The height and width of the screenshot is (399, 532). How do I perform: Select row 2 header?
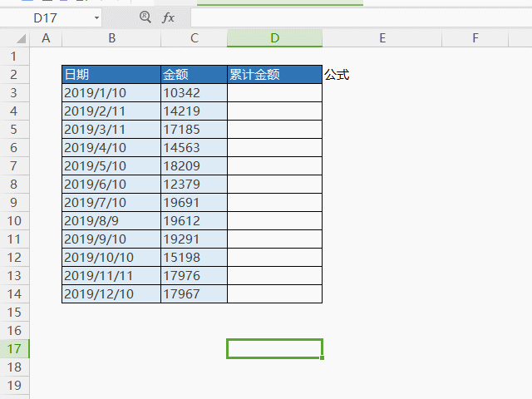(14, 75)
